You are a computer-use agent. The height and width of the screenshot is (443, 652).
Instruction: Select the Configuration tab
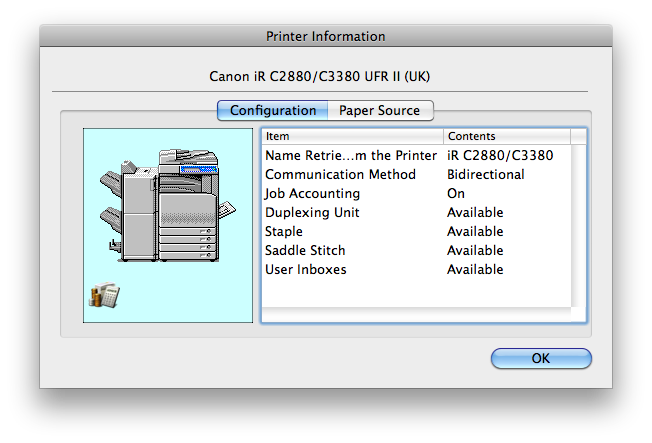(273, 111)
